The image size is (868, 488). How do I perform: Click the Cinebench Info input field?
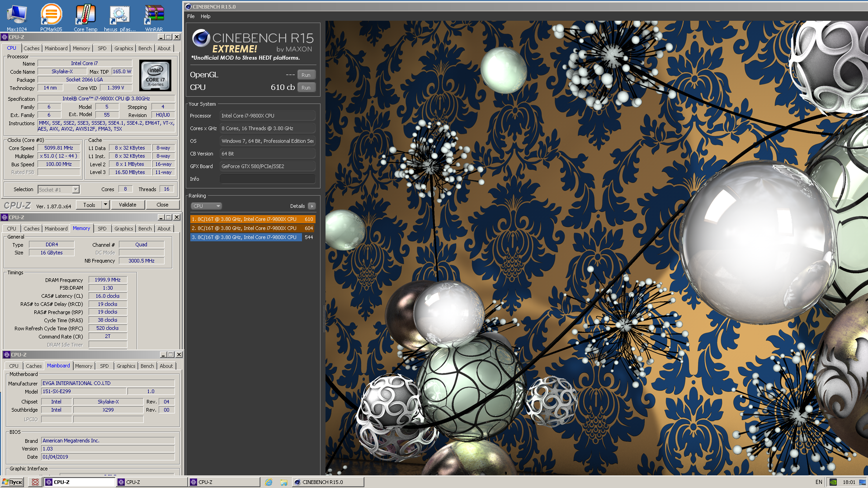click(x=268, y=179)
